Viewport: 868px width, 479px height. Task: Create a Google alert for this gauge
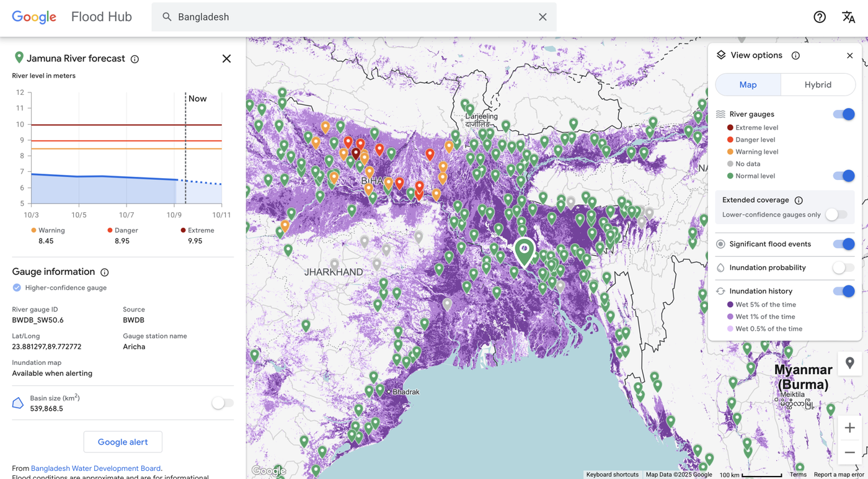[x=123, y=441]
